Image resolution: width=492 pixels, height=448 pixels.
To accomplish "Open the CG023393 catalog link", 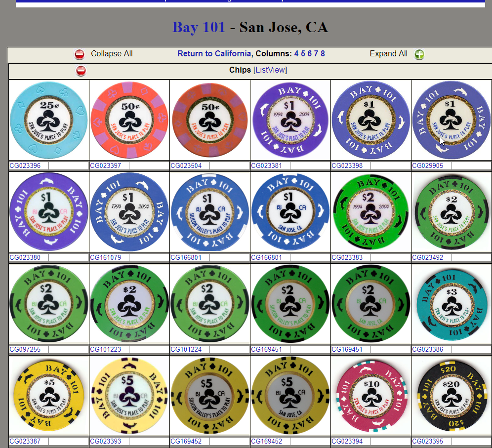I will (105, 442).
